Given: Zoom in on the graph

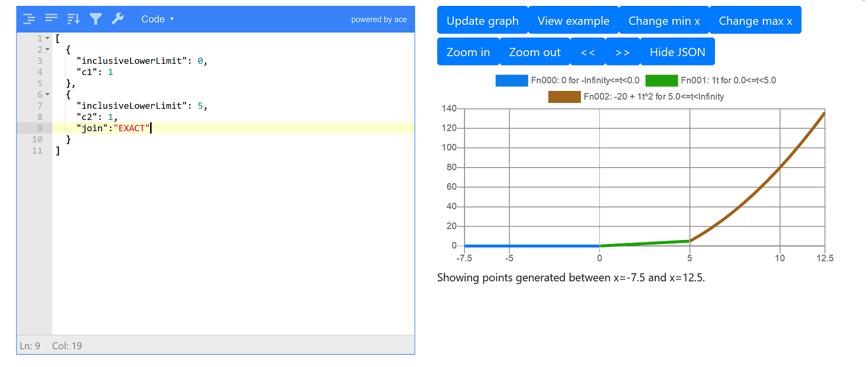Looking at the screenshot, I should click(x=468, y=52).
